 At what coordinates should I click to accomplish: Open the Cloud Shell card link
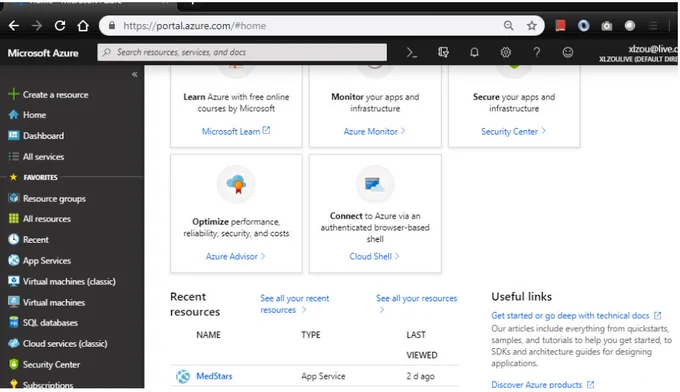(x=375, y=256)
